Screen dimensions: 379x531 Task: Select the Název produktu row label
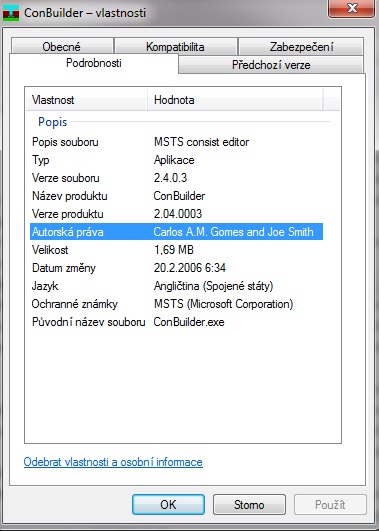69,196
